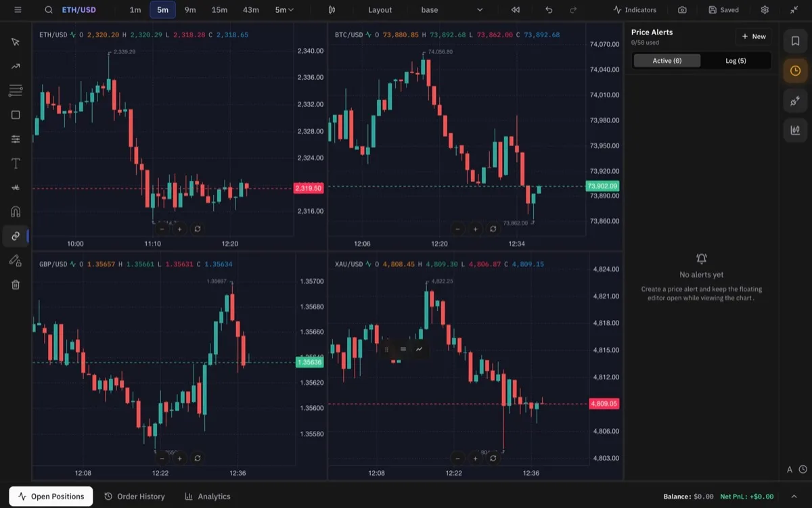Click the GBP/USD chart title
Screen dimensions: 812x508
(53, 264)
